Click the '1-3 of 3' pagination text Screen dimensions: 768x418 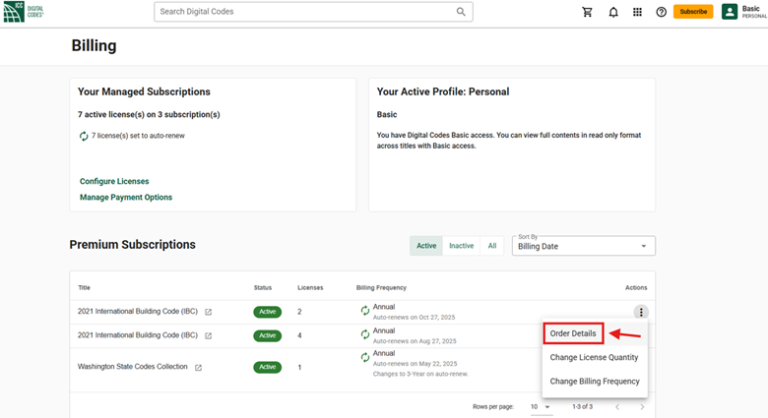point(582,407)
